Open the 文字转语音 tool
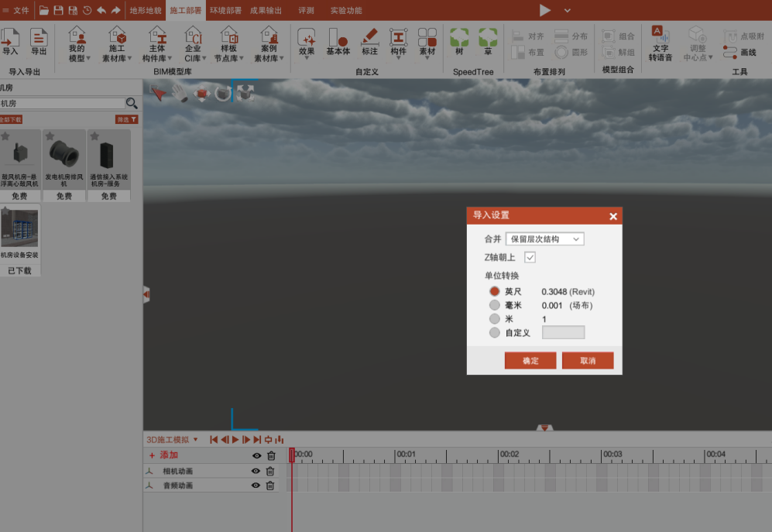The height and width of the screenshot is (532, 772). pos(659,44)
